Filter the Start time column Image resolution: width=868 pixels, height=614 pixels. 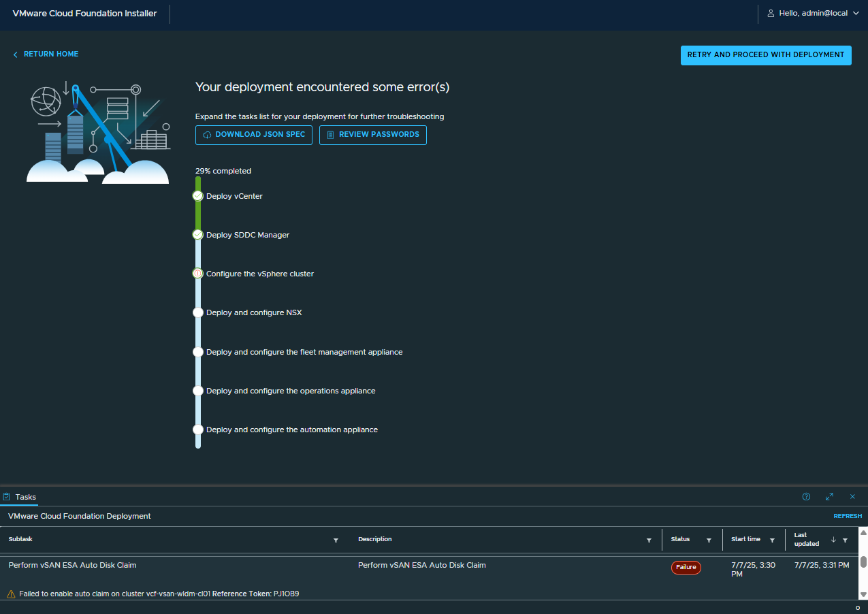tap(772, 540)
